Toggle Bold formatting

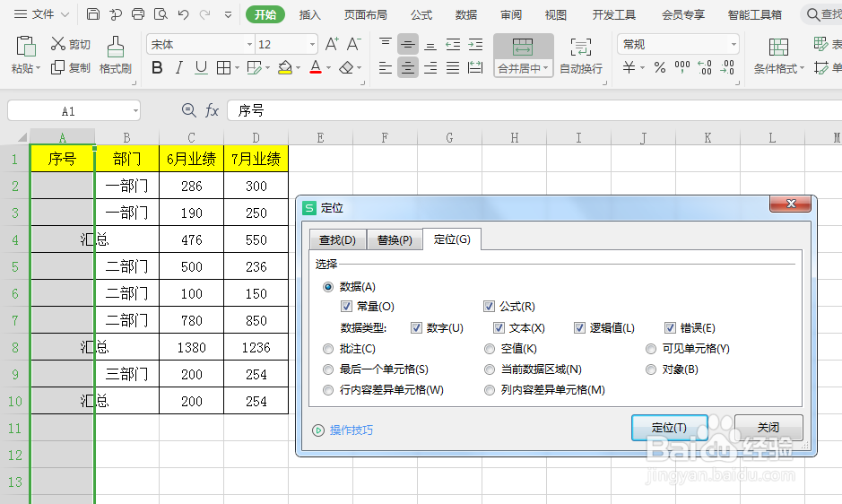[x=157, y=67]
